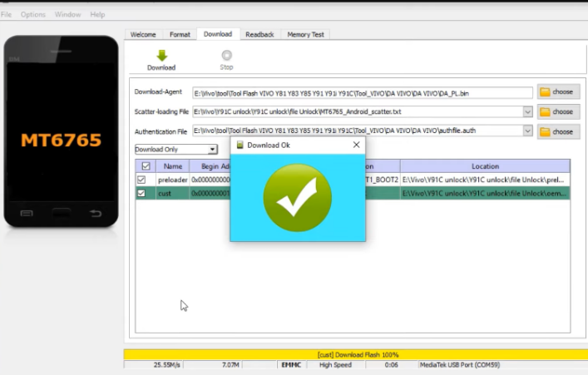Screen dimensions: 588x375
Task: Open the File menu
Action: pyautogui.click(x=6, y=15)
